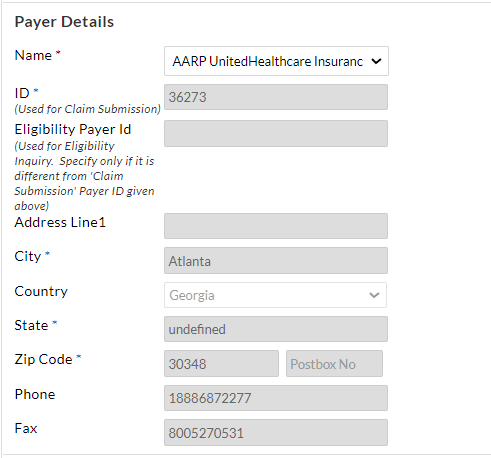The width and height of the screenshot is (491, 458).
Task: Click the Address Line1 label
Action: point(60,222)
